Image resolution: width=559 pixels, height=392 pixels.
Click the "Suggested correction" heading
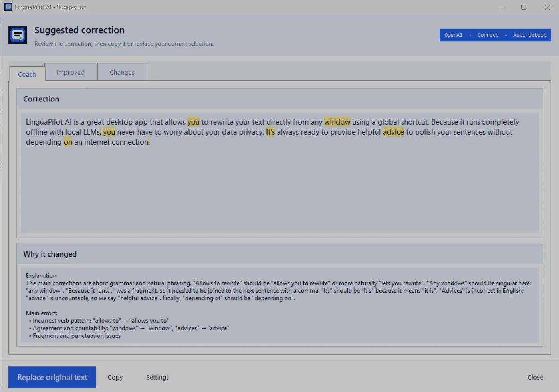pyautogui.click(x=79, y=30)
